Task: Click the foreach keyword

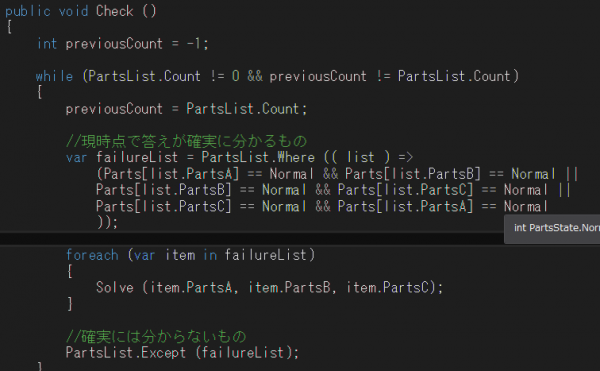Action: click(92, 255)
